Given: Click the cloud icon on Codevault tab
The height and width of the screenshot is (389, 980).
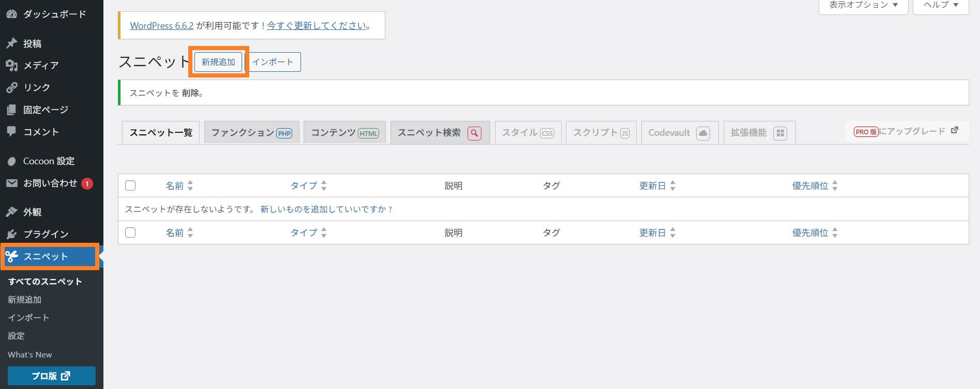Looking at the screenshot, I should 703,133.
